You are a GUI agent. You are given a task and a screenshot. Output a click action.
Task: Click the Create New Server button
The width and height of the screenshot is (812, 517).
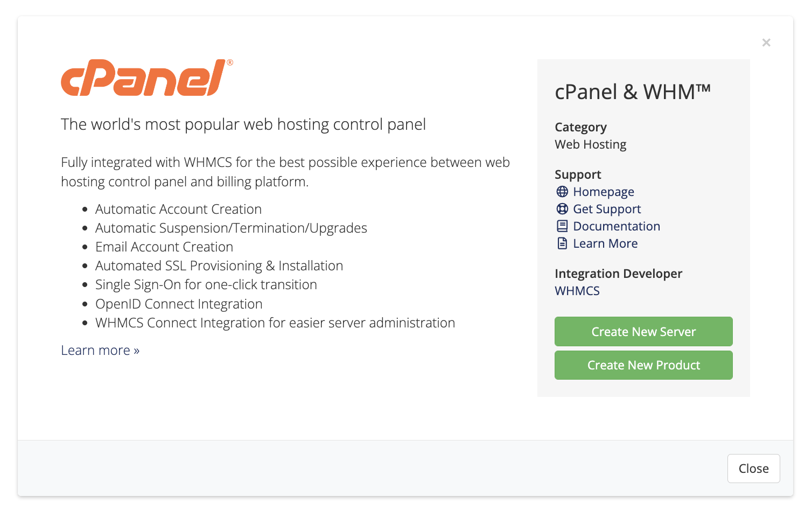click(x=643, y=332)
